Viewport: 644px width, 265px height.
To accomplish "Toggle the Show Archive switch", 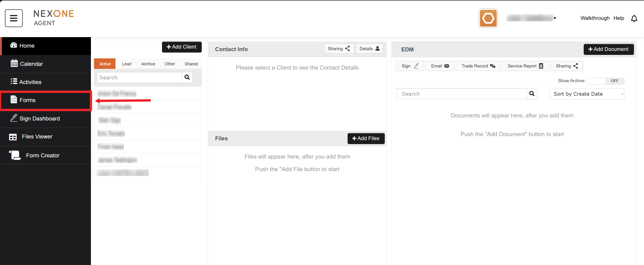I will pos(605,81).
